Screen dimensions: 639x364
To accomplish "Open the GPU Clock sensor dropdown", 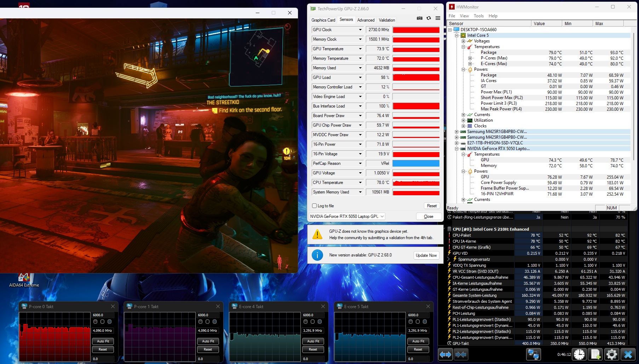I will tap(360, 30).
